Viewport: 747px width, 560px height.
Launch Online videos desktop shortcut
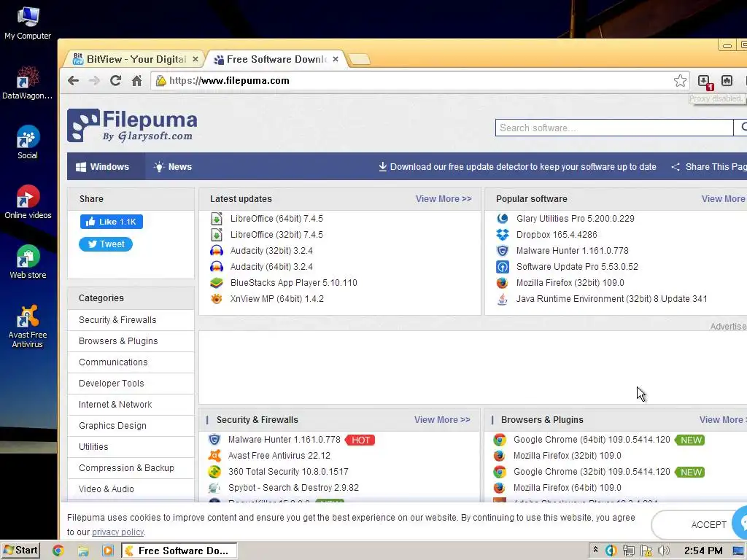[x=28, y=202]
